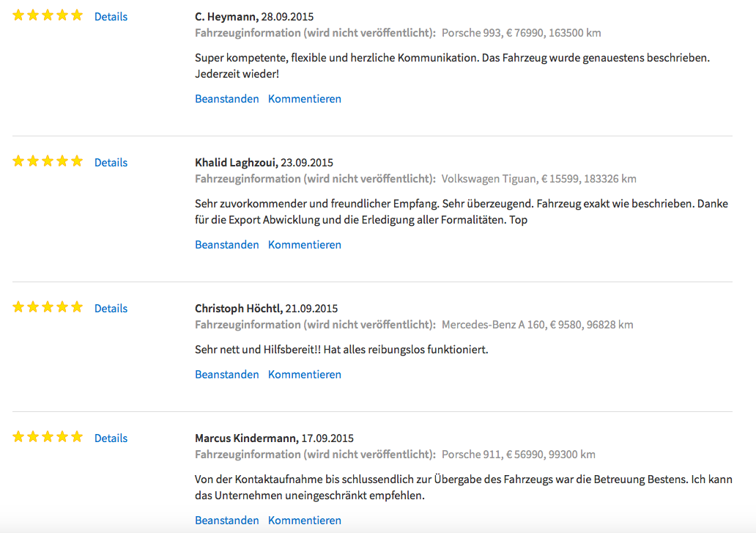This screenshot has height=533, width=756.
Task: Click Beanstanden under the Mercedes-Benz A 160 review
Action: (226, 375)
